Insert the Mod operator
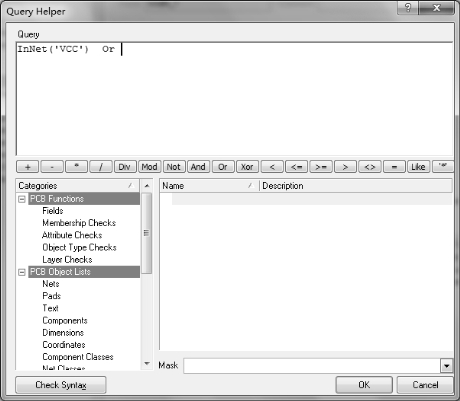 [149, 167]
